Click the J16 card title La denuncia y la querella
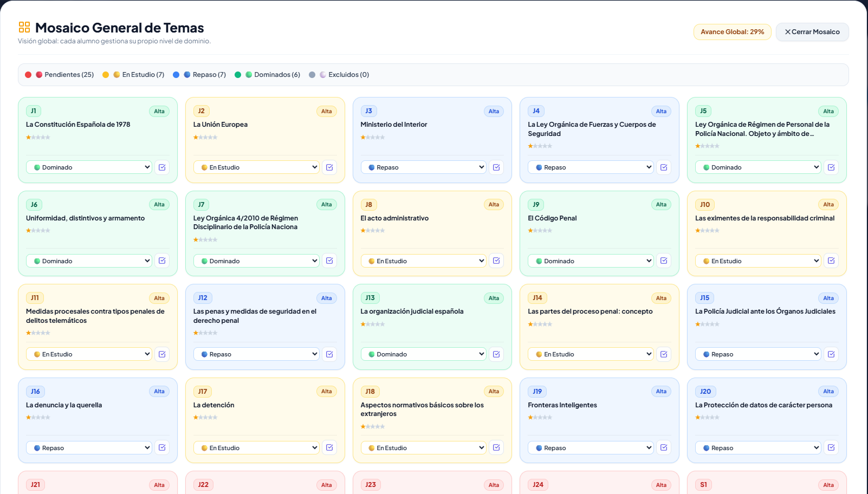The width and height of the screenshot is (868, 494). click(x=64, y=405)
